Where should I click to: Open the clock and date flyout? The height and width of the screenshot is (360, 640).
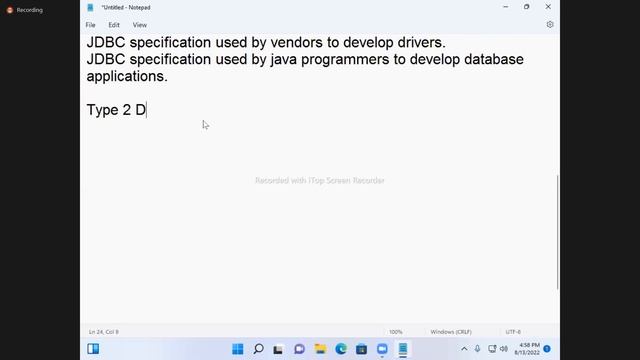527,349
